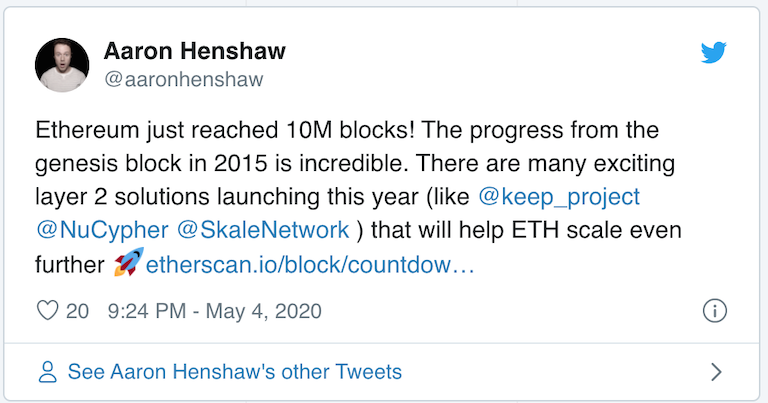This screenshot has width=768, height=403.
Task: Click the rocket emoji in the tweet
Action: click(x=127, y=266)
